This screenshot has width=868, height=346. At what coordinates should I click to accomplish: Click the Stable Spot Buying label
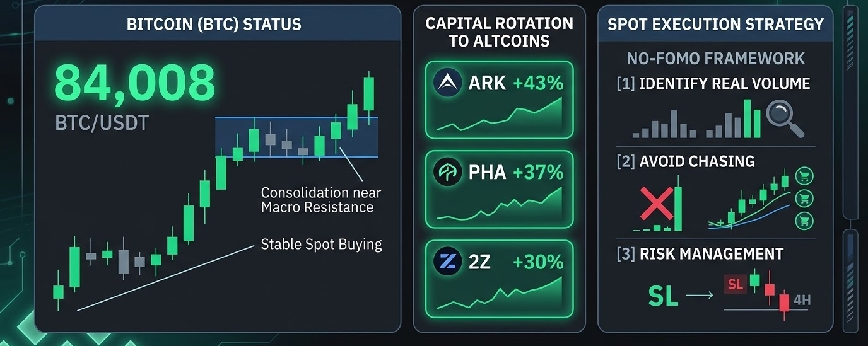(322, 244)
